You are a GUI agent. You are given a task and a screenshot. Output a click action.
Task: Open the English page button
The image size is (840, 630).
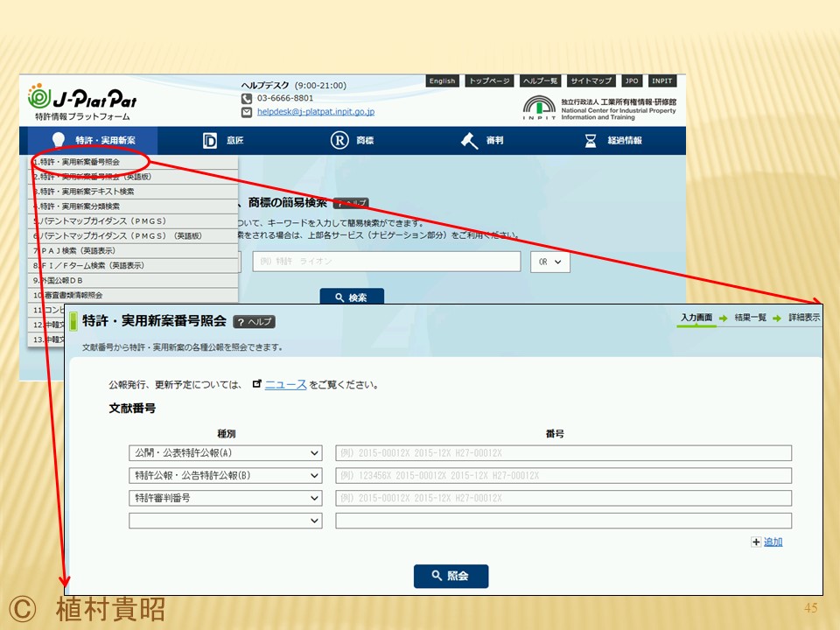point(442,80)
